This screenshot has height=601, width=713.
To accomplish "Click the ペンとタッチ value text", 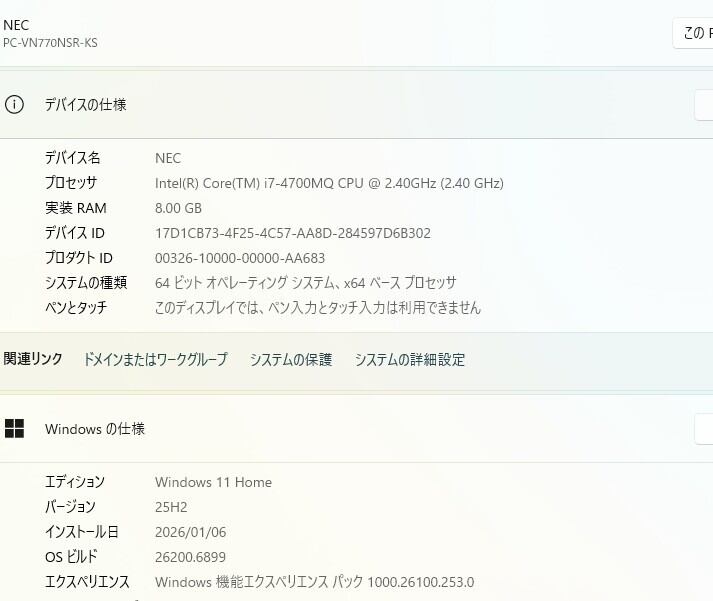I will coord(318,308).
